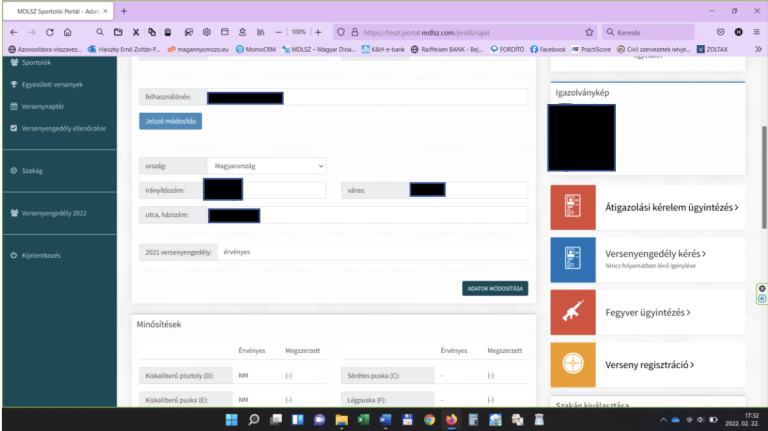
Task: Open the browser zoom level 100% control
Action: point(298,32)
